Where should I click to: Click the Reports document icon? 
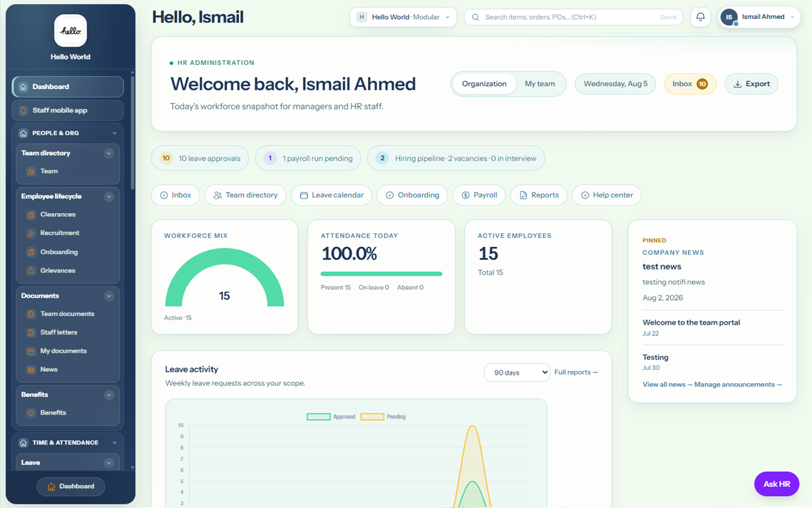point(523,195)
